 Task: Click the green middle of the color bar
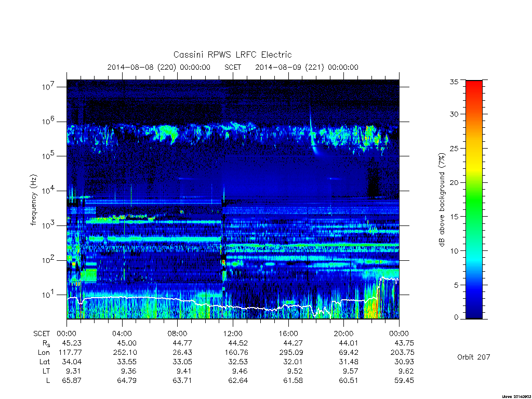click(x=474, y=203)
